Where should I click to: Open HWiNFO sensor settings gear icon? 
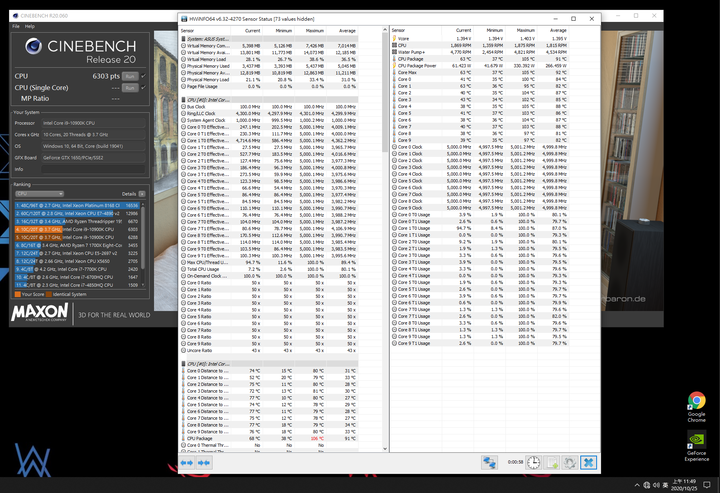pos(569,462)
